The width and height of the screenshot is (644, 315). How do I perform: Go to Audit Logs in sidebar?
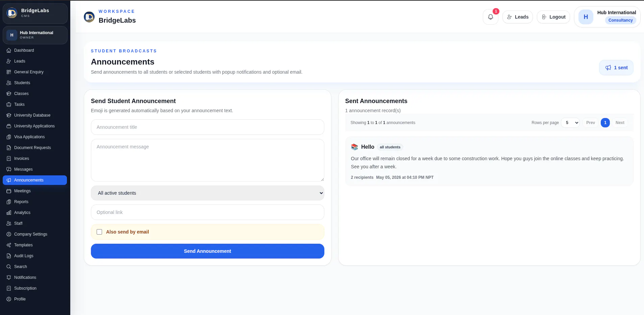[35, 256]
